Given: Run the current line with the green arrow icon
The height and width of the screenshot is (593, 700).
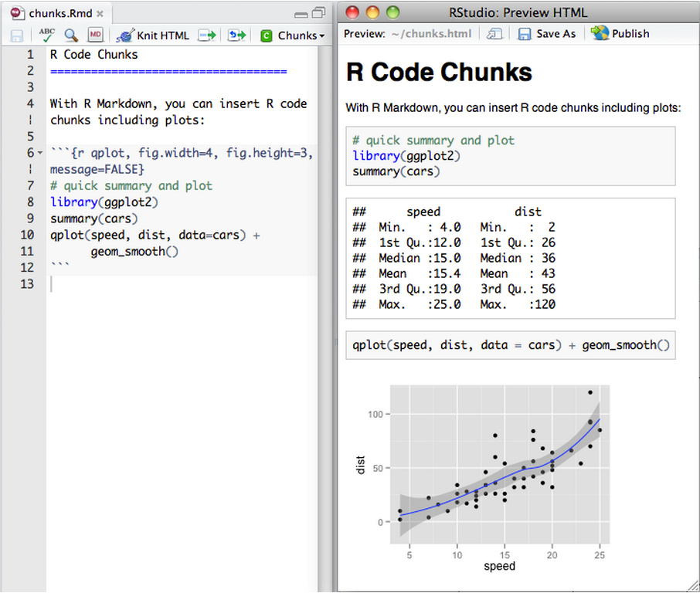Looking at the screenshot, I should click(207, 36).
